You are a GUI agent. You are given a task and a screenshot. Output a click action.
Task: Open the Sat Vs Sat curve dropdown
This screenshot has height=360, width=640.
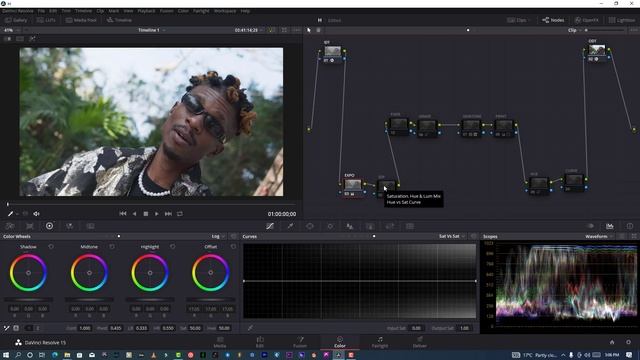point(451,236)
